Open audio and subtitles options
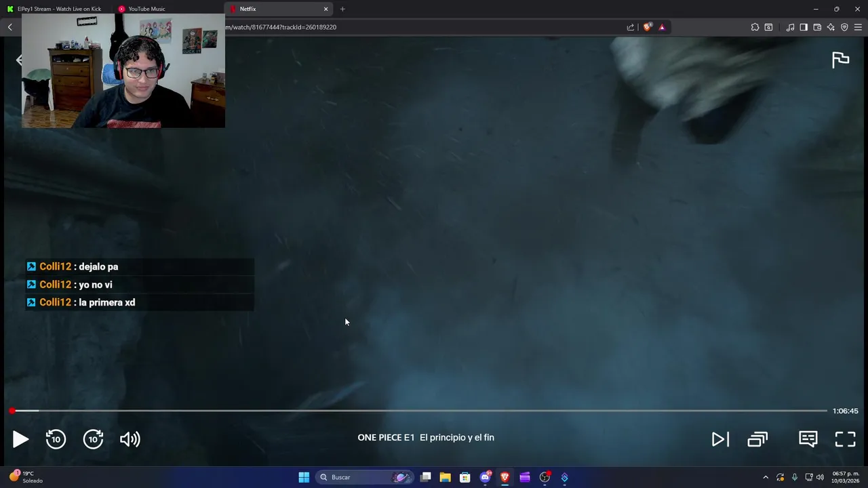Viewport: 868px width, 488px height. 808,439
